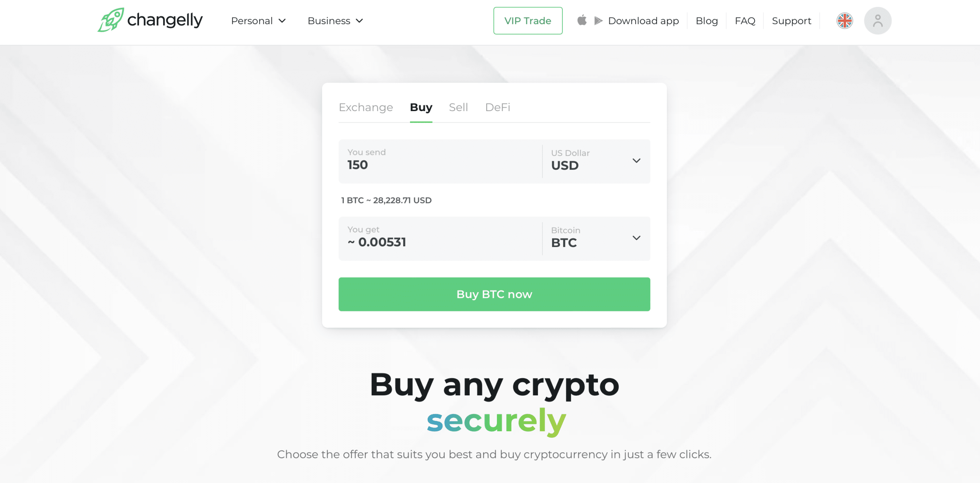Viewport: 980px width, 483px height.
Task: Click the VIP Trade button icon
Action: click(x=528, y=21)
